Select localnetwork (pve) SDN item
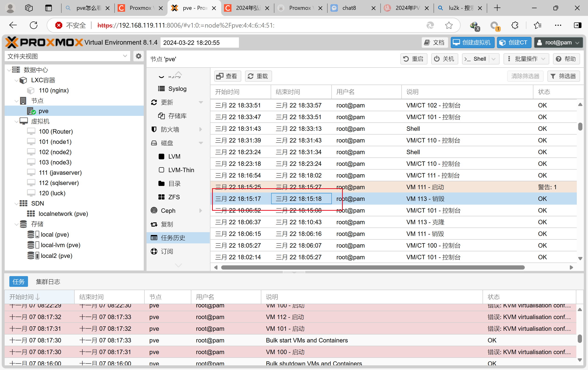The image size is (588, 370). pos(63,213)
